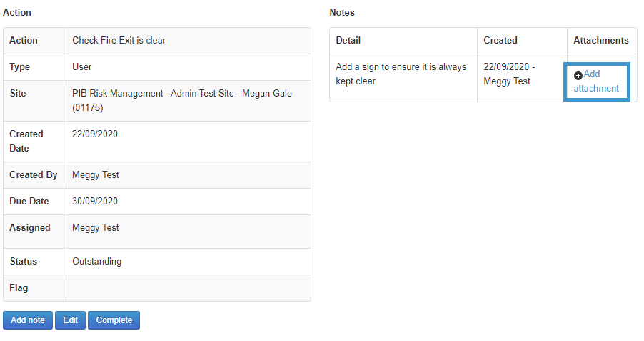Click the Attachments column header

pos(601,40)
